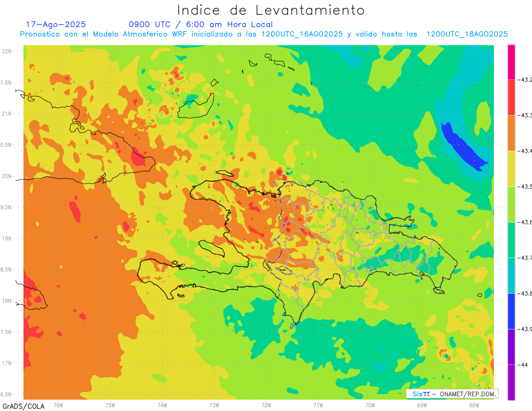Click the '69W' longitude label
Screen dimensions: 532x411
[x=422, y=405]
